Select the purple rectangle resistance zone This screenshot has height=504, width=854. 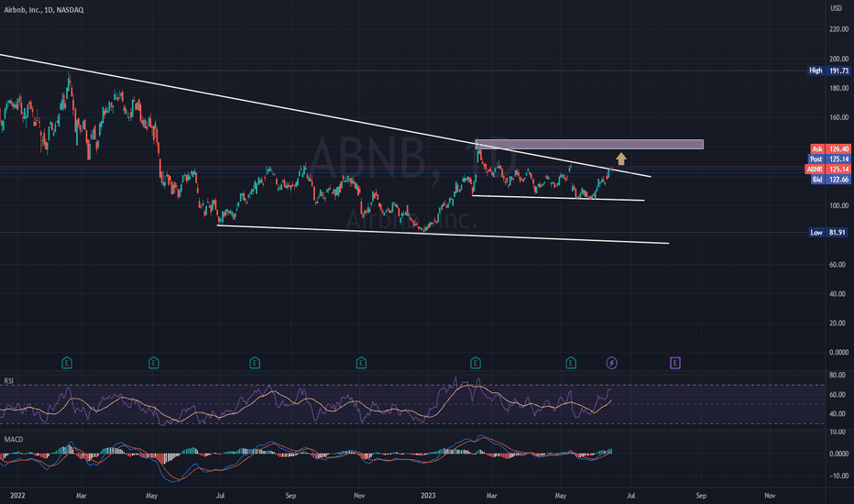[x=589, y=145]
